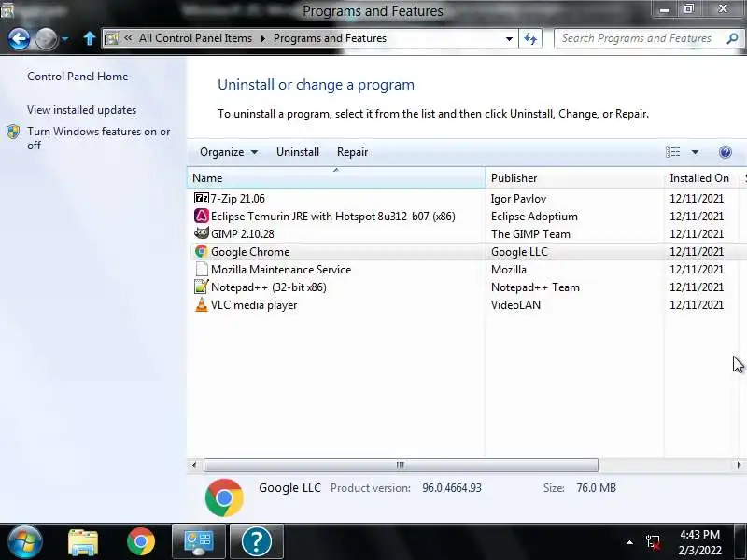This screenshot has width=747, height=560.
Task: Select Notepad++ (32-bit x86) entry
Action: (269, 287)
